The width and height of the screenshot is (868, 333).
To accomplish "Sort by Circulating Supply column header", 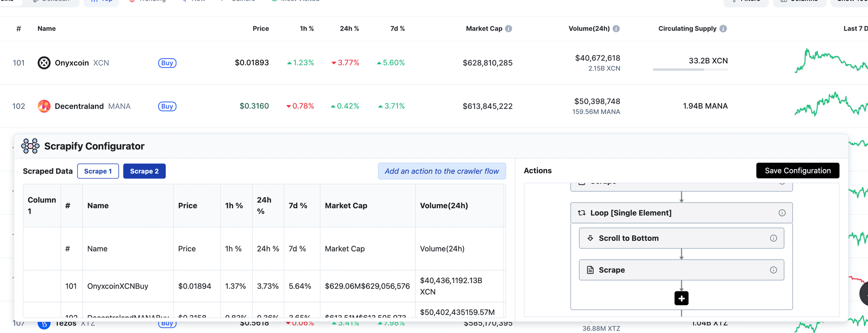I will click(x=687, y=28).
